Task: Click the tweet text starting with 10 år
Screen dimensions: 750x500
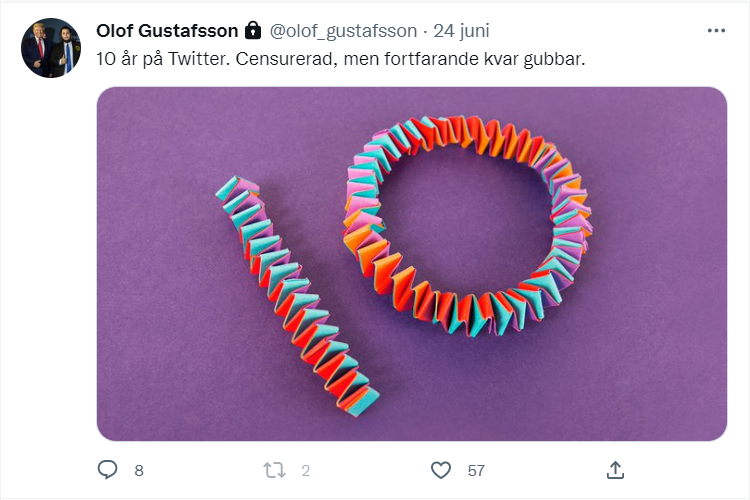Action: (x=341, y=59)
